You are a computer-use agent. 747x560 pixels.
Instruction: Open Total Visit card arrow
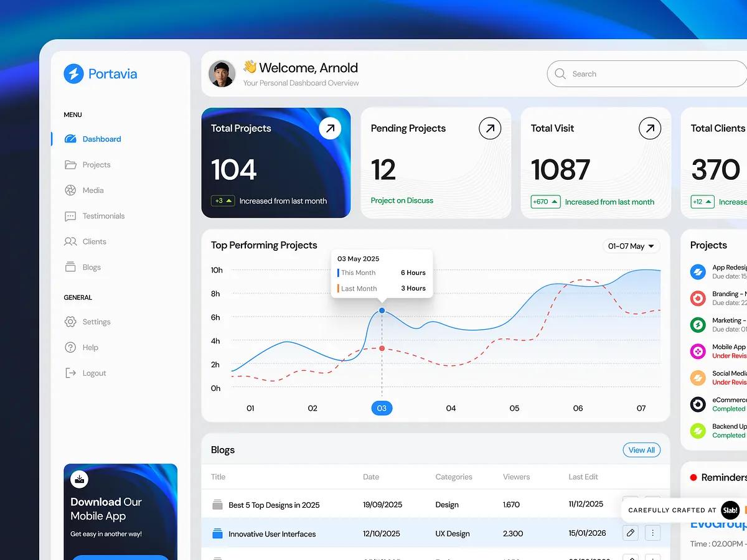[x=650, y=129]
